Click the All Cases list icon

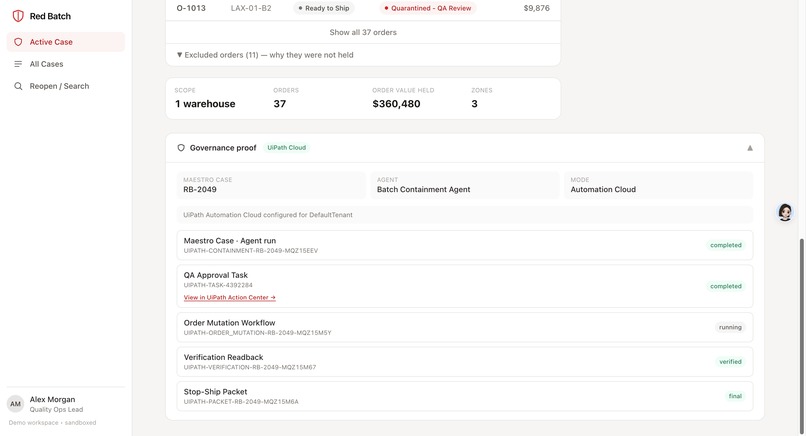coord(18,64)
